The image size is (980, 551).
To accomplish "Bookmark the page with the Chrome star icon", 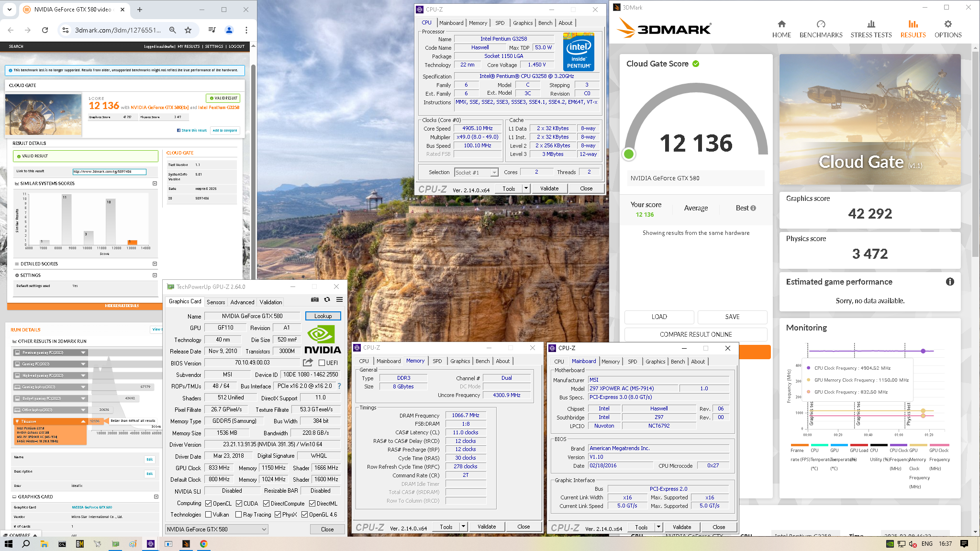I will point(188,30).
